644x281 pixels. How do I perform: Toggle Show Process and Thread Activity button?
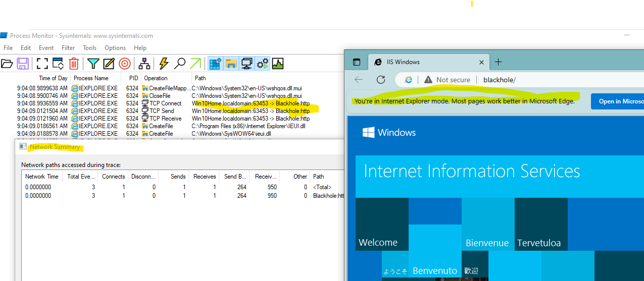pos(263,64)
